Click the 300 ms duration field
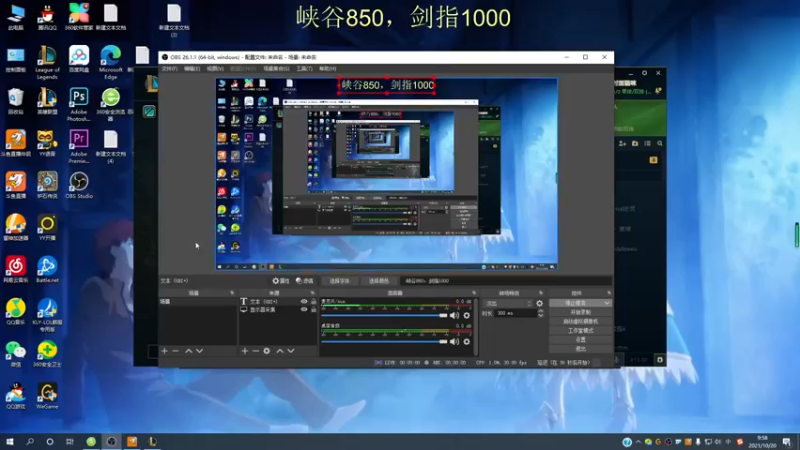 pyautogui.click(x=515, y=313)
